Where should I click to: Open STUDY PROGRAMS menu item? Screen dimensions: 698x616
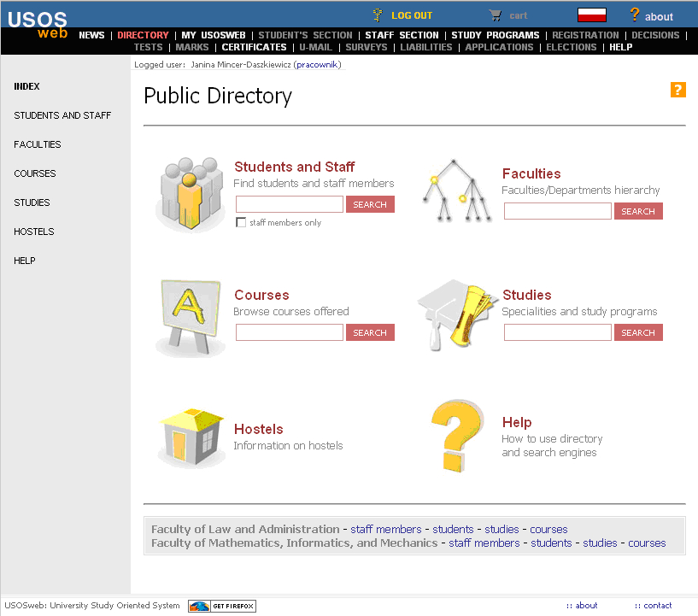495,35
